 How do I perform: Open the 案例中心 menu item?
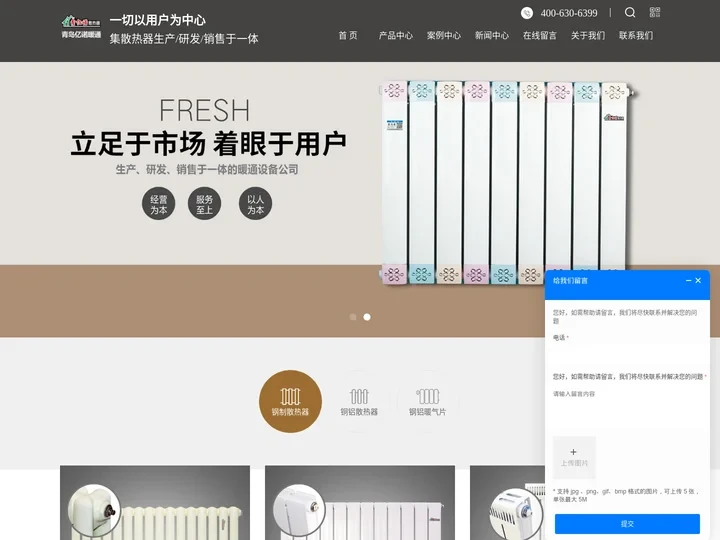pyautogui.click(x=444, y=35)
